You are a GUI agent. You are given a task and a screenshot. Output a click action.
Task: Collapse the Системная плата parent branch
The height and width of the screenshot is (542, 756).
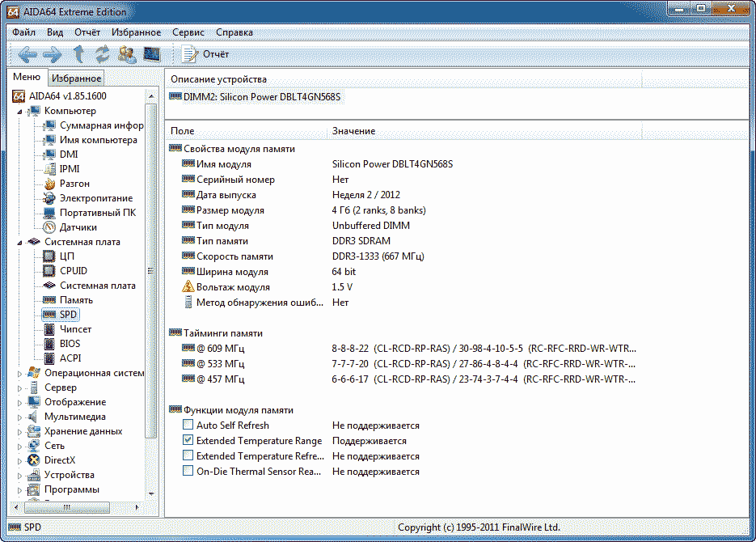[19, 243]
